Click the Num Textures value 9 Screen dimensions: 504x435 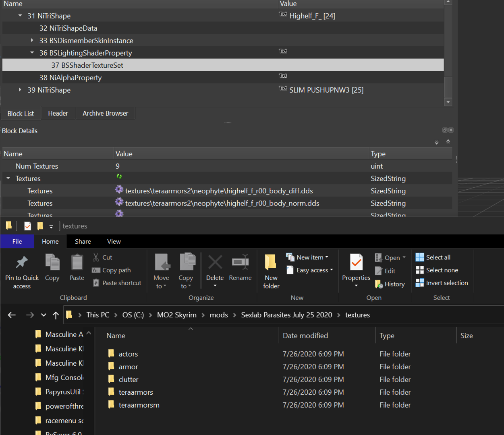coord(118,166)
